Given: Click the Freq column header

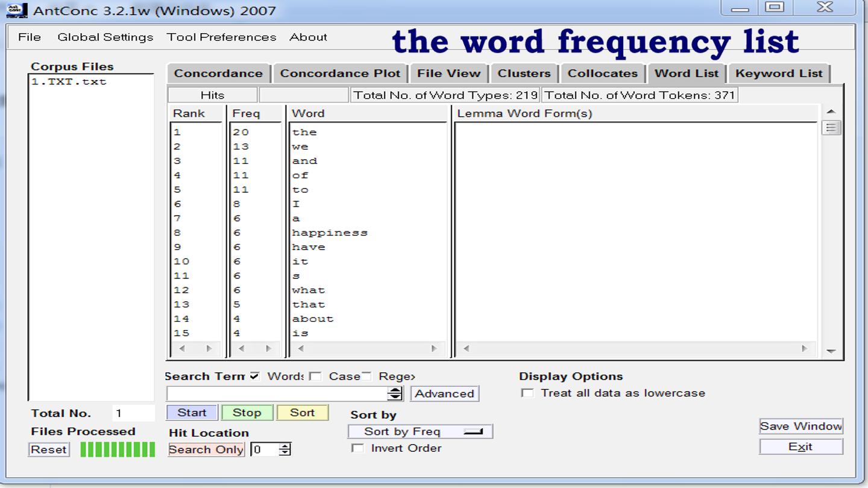Looking at the screenshot, I should point(246,113).
